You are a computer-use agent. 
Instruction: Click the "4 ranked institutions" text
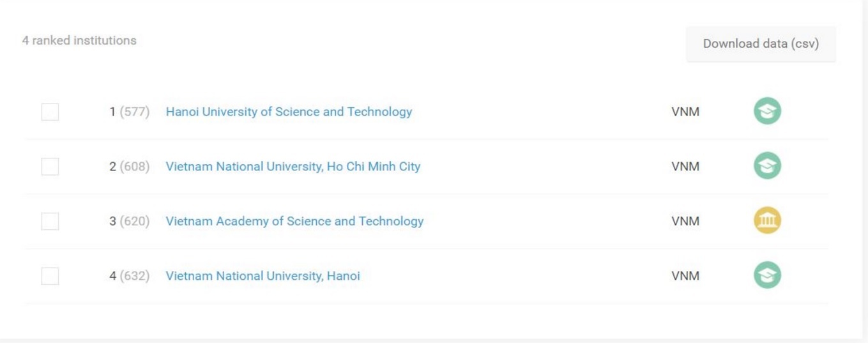pos(79,40)
